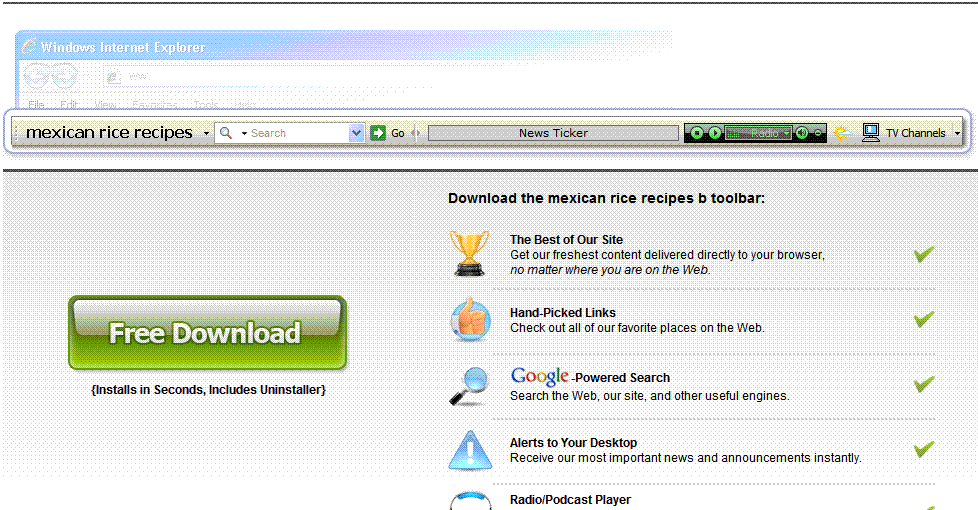The image size is (978, 510).
Task: Click the headphones Radio/Podcast icon
Action: point(470,501)
